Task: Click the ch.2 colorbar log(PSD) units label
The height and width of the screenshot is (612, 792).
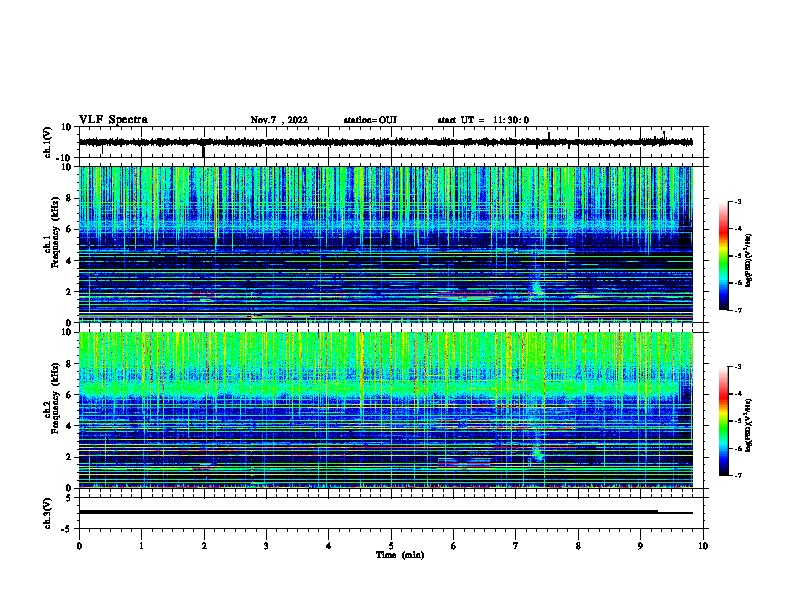Action: pos(749,424)
